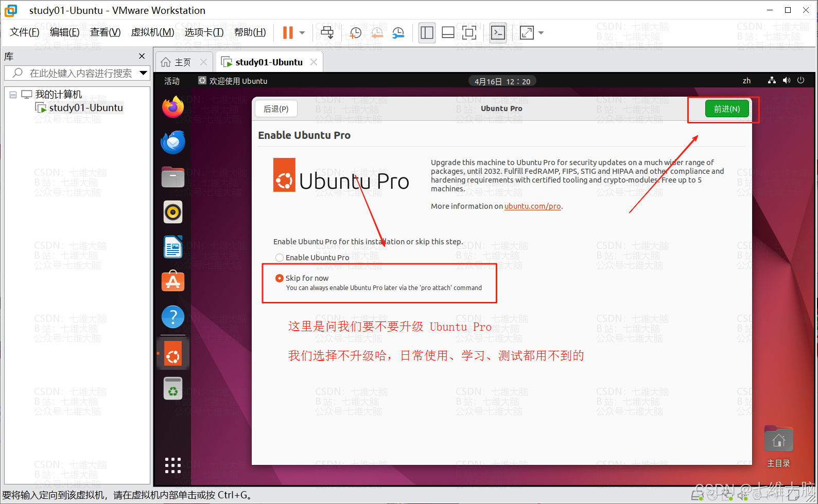Close the study01-Ubuntu tab
Viewport: 818px width, 504px height.
click(314, 62)
